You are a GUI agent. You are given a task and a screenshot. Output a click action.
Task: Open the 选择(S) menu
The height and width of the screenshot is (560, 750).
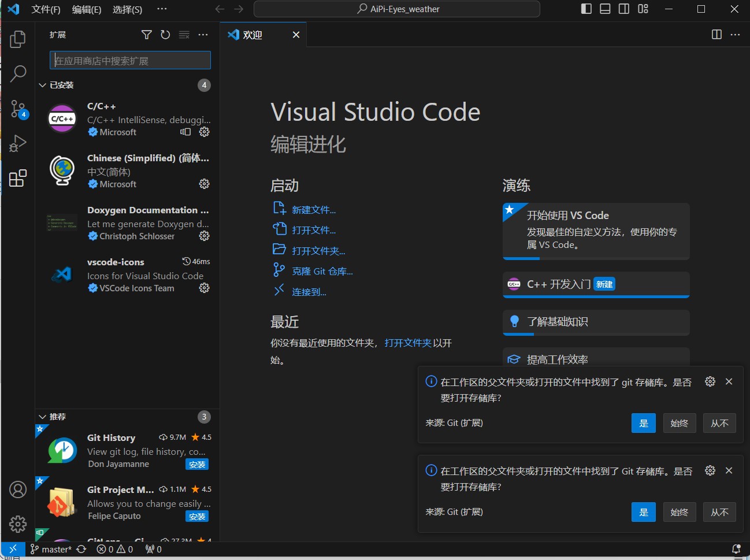click(127, 9)
